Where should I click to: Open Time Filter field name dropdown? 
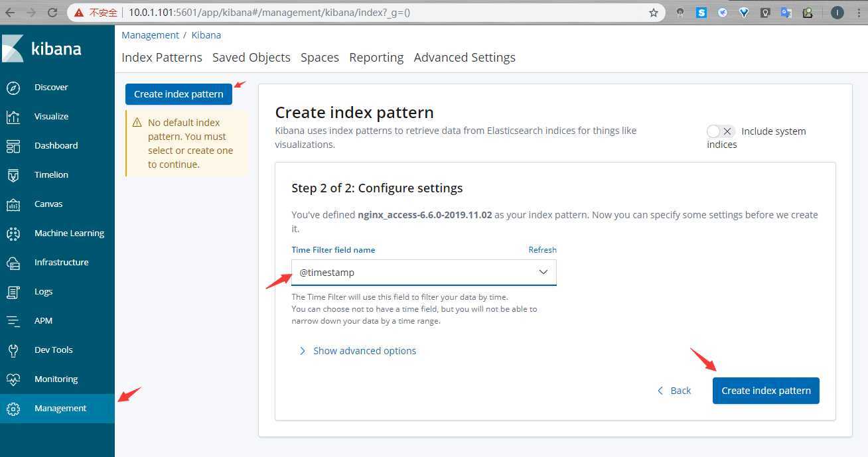423,273
